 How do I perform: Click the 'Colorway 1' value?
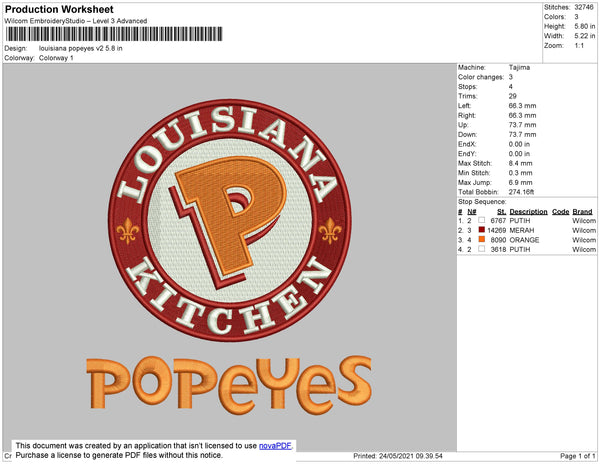coord(56,58)
